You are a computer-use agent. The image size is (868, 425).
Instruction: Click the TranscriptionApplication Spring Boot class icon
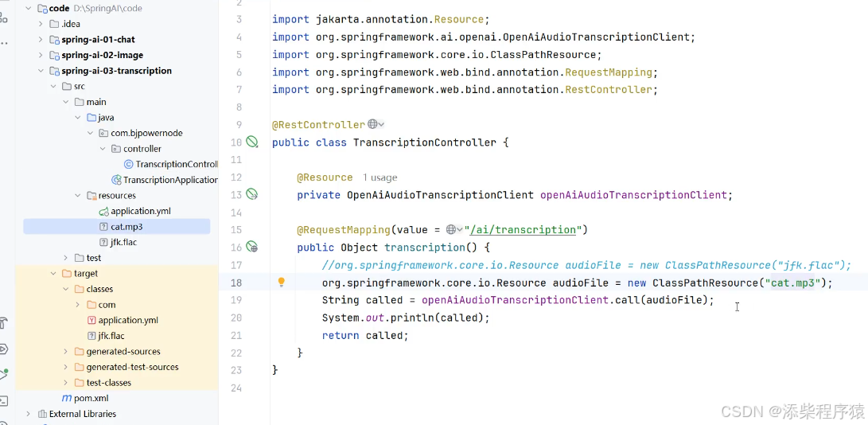point(116,180)
